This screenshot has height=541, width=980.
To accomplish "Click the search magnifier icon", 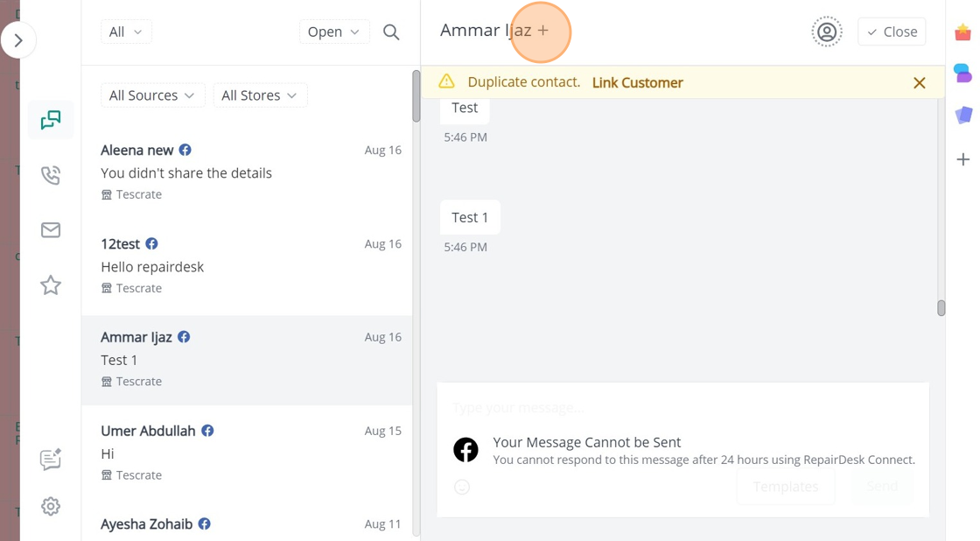I will 391,32.
